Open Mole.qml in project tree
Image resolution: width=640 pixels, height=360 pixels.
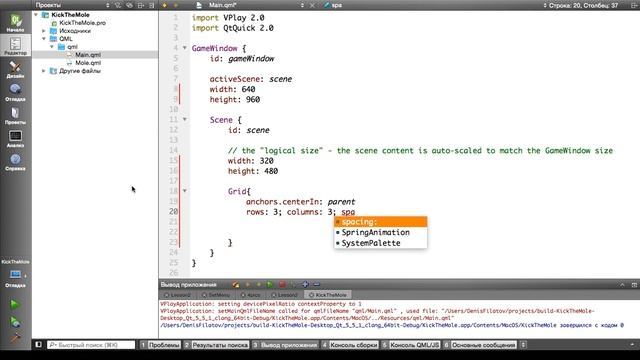point(88,63)
